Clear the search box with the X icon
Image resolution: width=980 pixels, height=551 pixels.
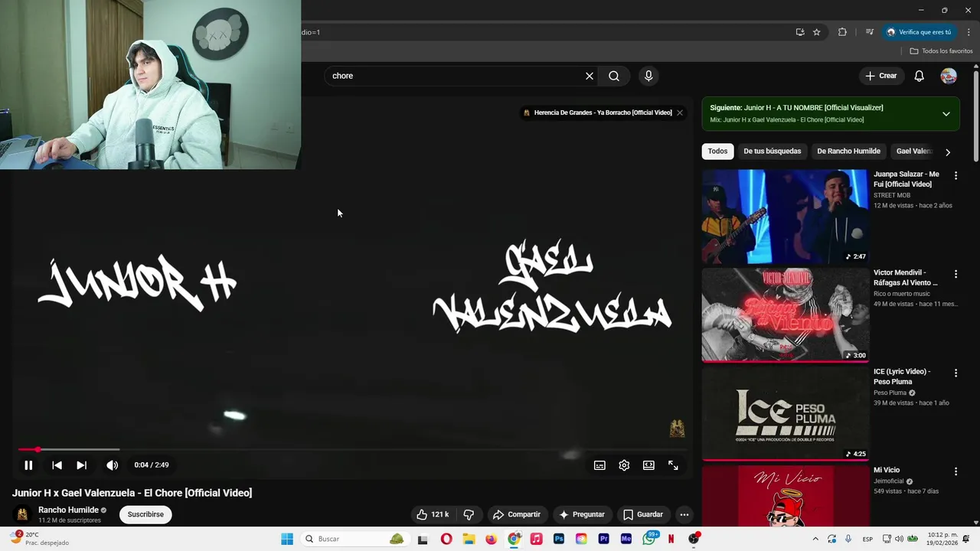[x=590, y=76]
